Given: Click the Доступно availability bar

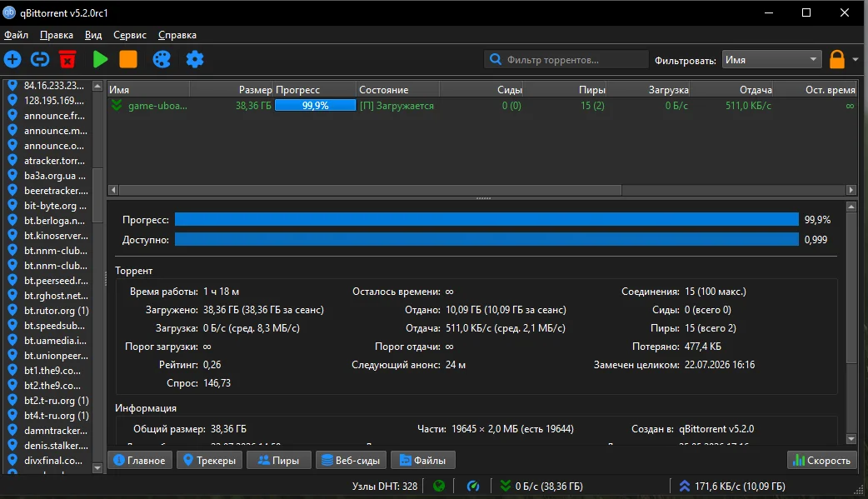Looking at the screenshot, I should pos(486,239).
